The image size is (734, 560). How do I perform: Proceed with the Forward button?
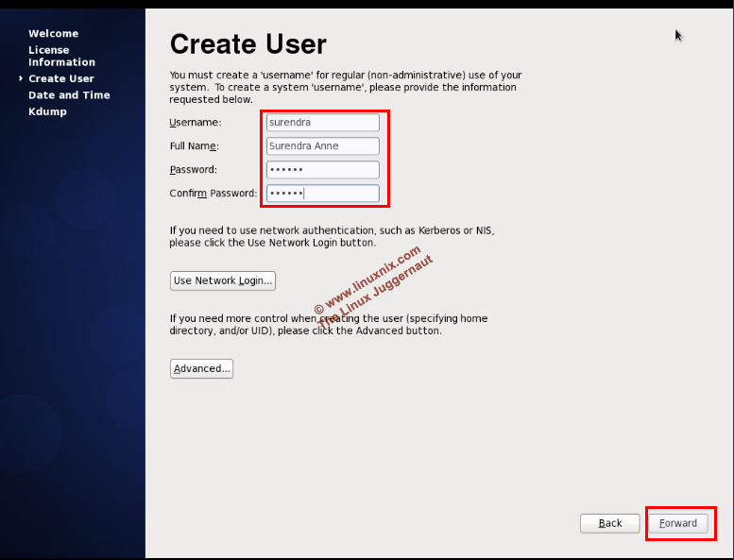click(x=678, y=523)
